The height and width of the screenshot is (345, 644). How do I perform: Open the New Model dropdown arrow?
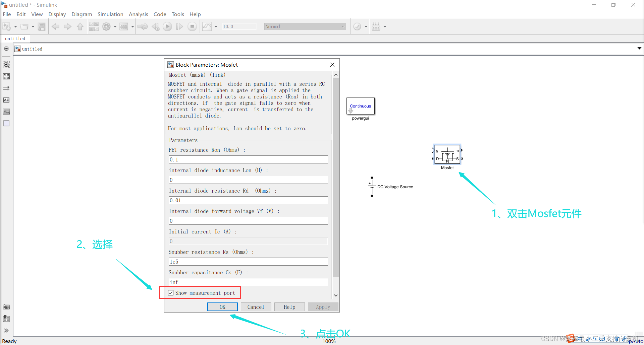point(15,26)
